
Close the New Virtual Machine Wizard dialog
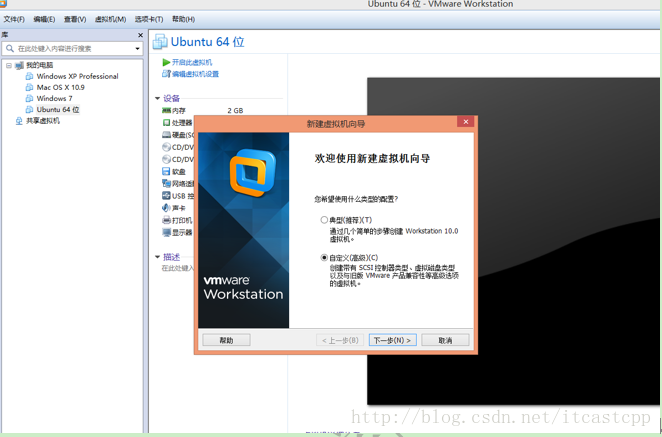(x=466, y=122)
